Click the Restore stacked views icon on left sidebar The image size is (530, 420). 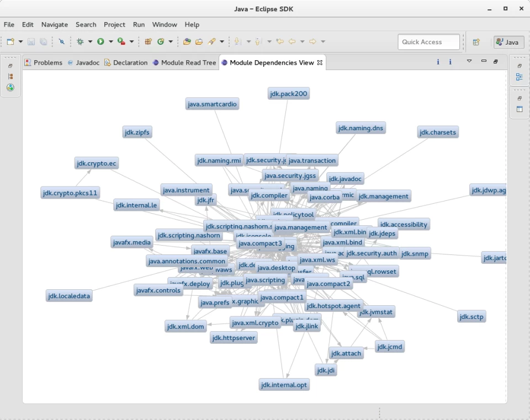(x=10, y=66)
